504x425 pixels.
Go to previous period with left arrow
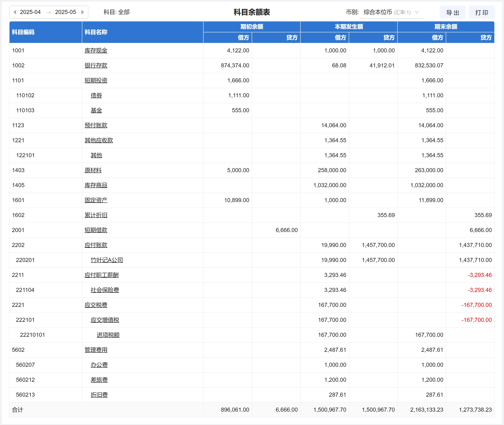pos(15,12)
